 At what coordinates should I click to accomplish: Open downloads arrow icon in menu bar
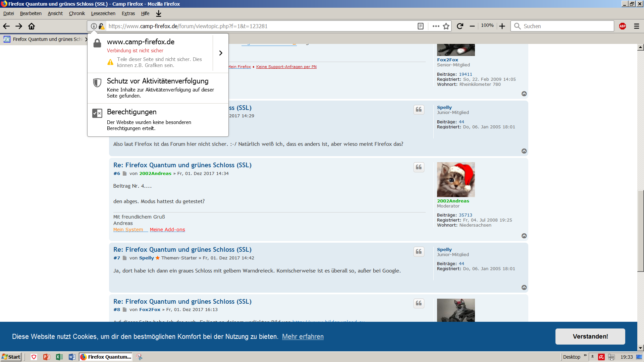(x=159, y=13)
